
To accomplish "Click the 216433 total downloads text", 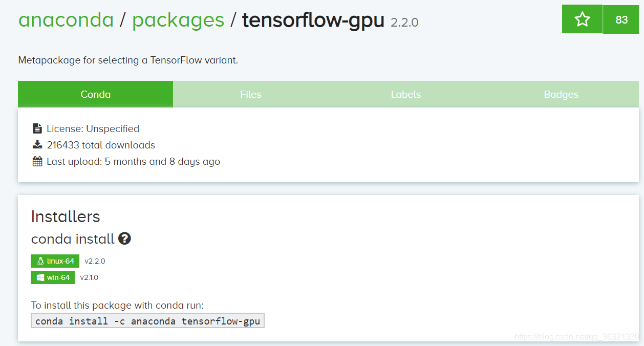I will pos(101,145).
